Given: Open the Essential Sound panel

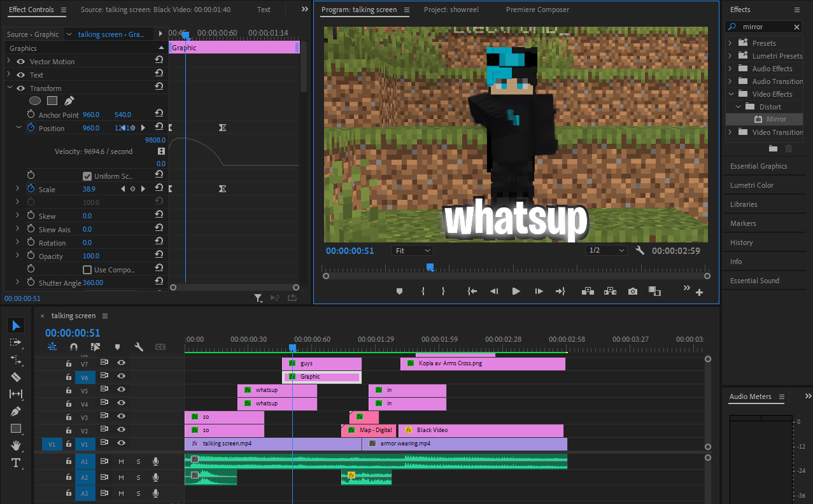Looking at the screenshot, I should click(754, 281).
